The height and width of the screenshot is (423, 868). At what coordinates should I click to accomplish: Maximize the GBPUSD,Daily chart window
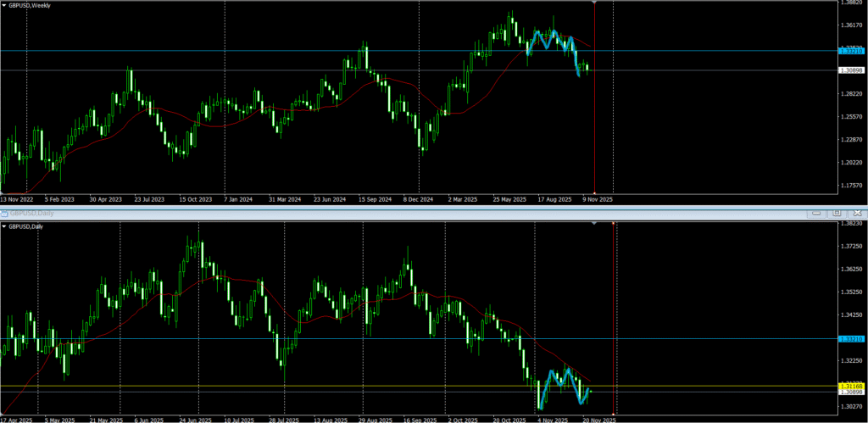click(836, 212)
